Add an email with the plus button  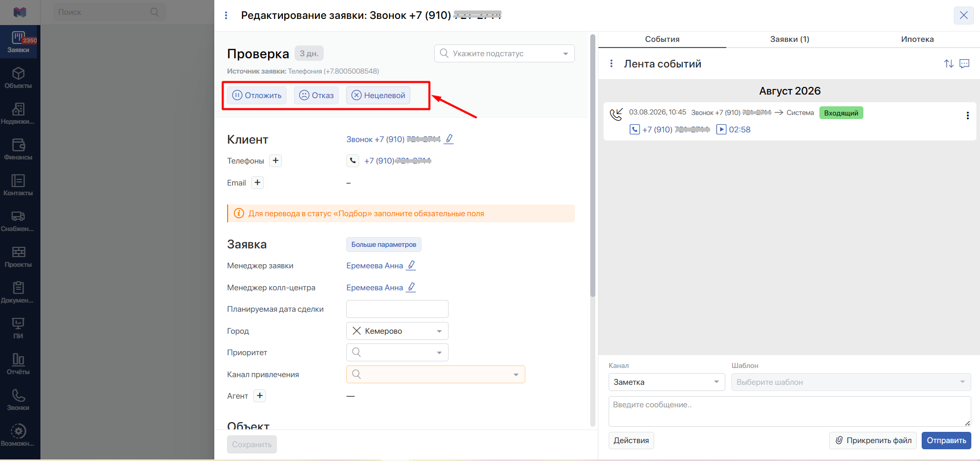(257, 182)
